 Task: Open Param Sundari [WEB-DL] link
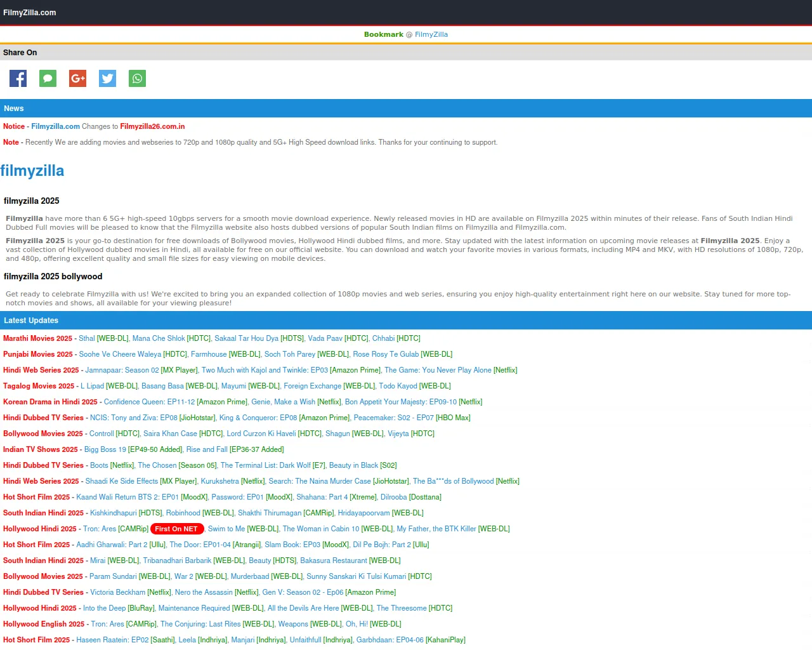pos(130,576)
